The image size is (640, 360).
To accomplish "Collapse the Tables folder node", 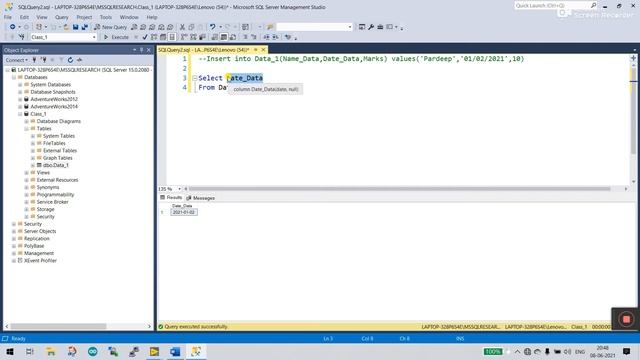I will (x=27, y=129).
